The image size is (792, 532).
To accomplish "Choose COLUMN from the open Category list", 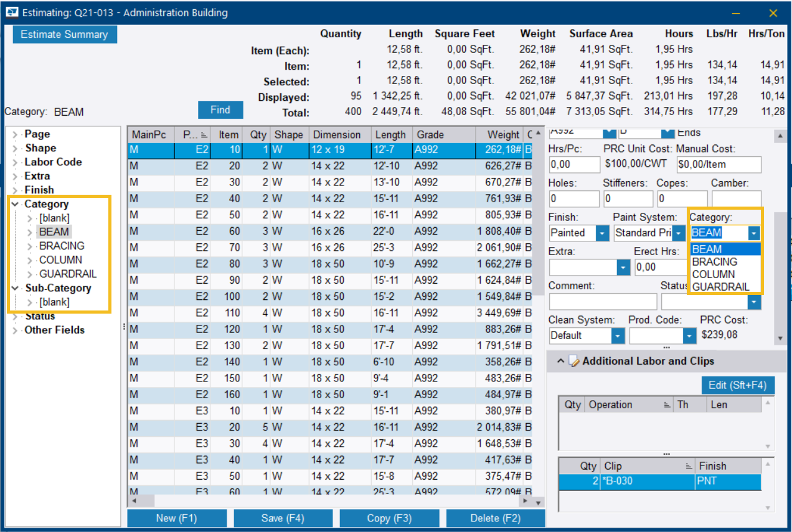I will 714,274.
